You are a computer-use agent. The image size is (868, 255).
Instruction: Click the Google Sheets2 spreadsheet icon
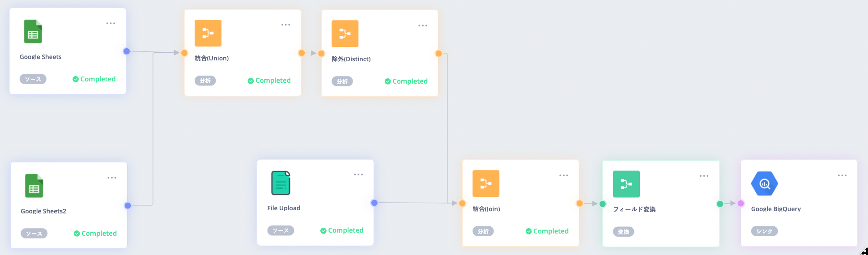tap(34, 186)
